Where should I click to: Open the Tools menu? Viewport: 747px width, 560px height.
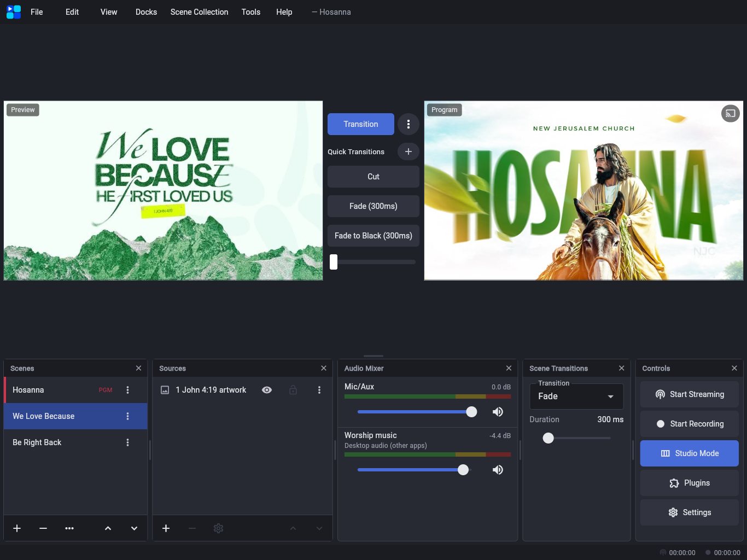point(251,12)
